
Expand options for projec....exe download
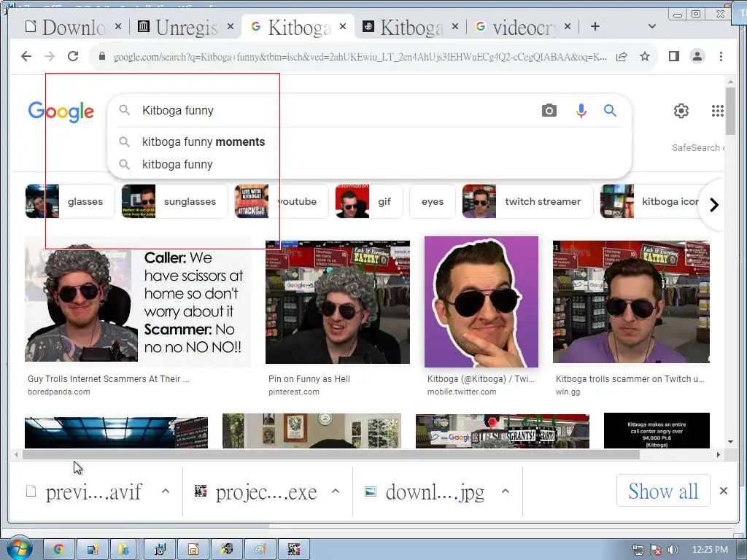tap(336, 491)
